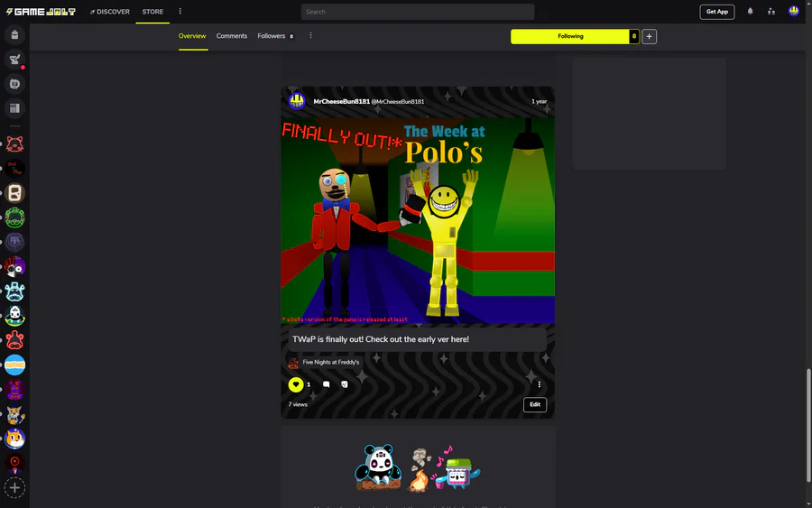Open MrCheeseBun8181 display name link
Screen dimensions: 812x508
pyautogui.click(x=341, y=101)
